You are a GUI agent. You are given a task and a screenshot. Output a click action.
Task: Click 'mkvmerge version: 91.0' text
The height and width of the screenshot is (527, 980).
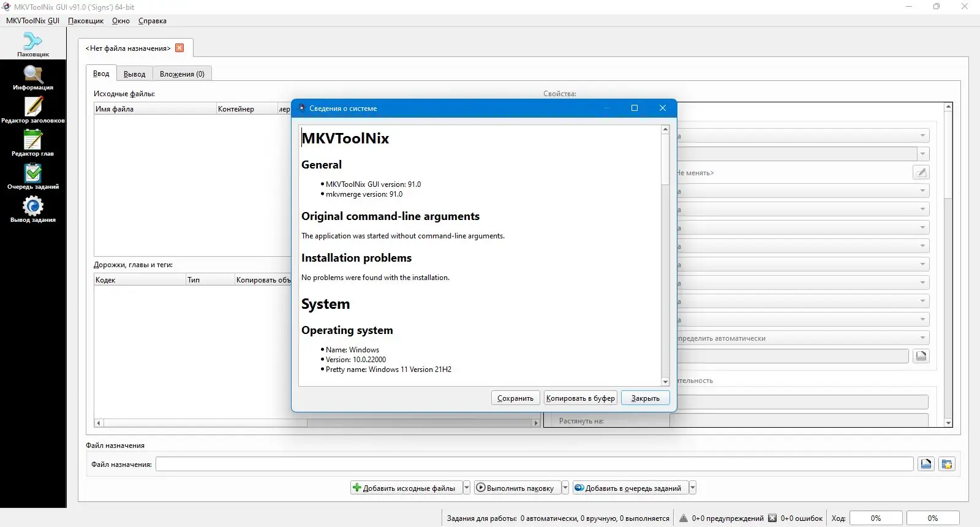pyautogui.click(x=364, y=194)
